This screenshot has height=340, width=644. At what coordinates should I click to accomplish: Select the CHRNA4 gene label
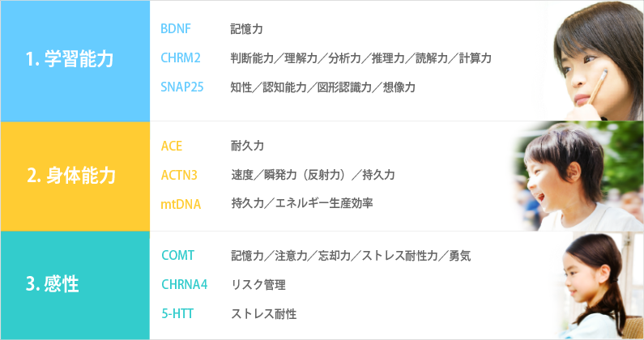pos(185,284)
